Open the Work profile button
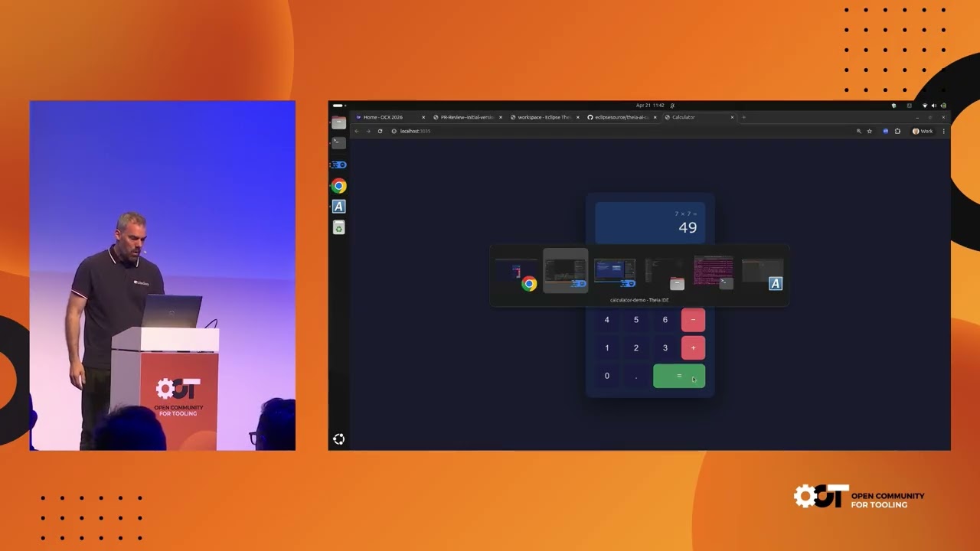980x551 pixels. 922,131
